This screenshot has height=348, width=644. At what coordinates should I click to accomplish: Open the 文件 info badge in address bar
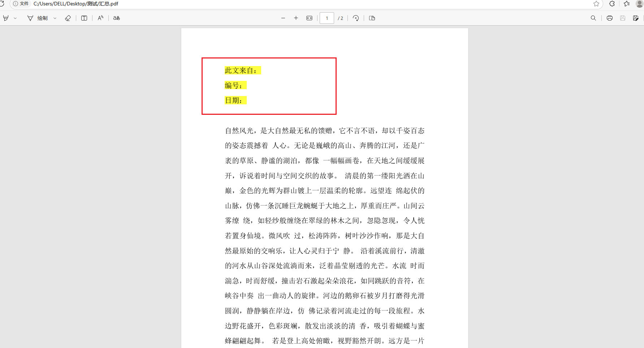click(x=21, y=4)
